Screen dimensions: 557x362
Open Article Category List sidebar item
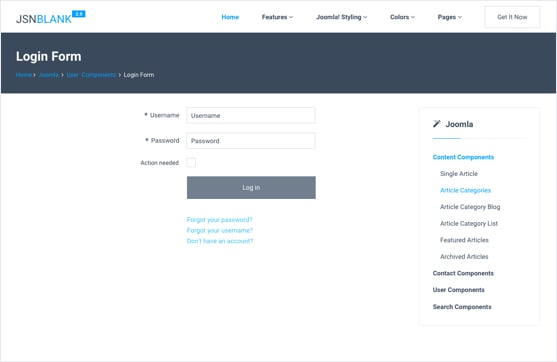click(x=469, y=223)
